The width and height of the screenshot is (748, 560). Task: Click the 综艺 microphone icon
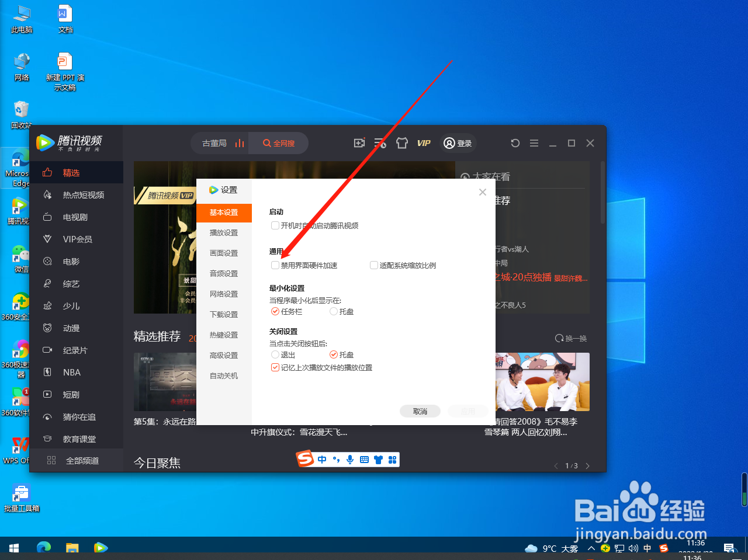47,284
